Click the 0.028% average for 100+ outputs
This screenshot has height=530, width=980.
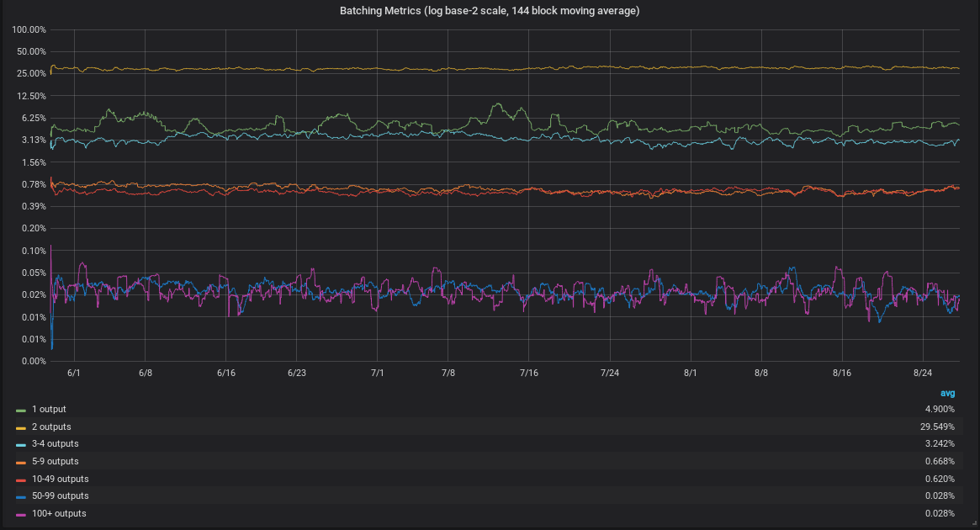click(x=940, y=513)
